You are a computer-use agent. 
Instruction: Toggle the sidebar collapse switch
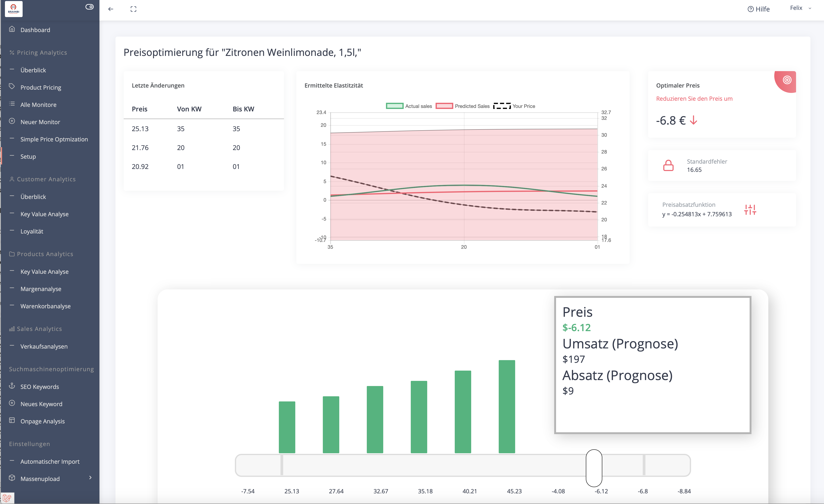[89, 7]
